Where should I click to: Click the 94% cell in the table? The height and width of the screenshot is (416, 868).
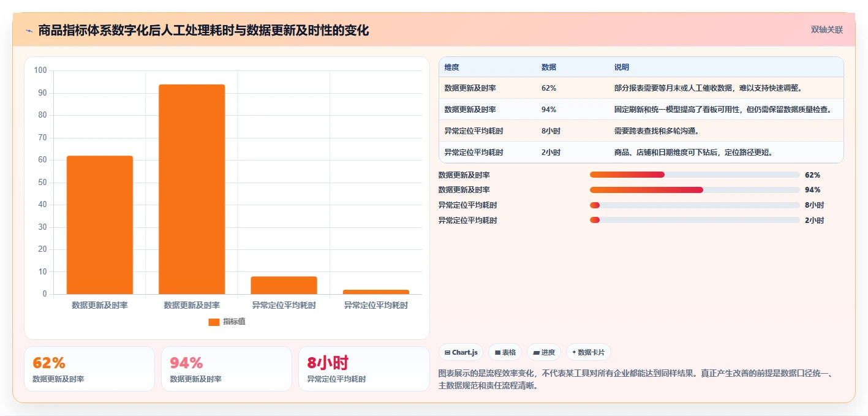tap(549, 110)
